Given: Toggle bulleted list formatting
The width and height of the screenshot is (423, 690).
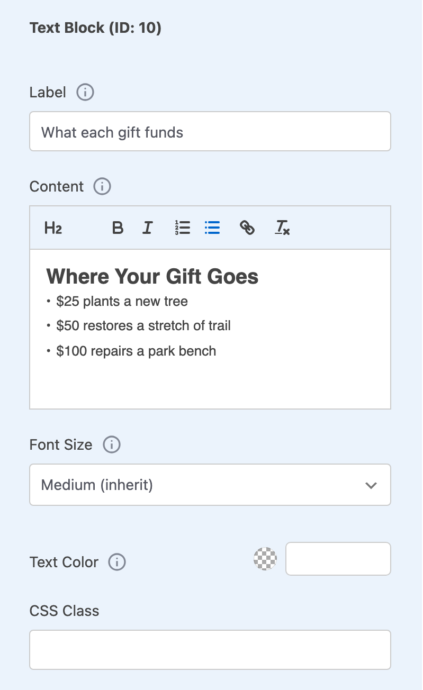Looking at the screenshot, I should pyautogui.click(x=212, y=228).
